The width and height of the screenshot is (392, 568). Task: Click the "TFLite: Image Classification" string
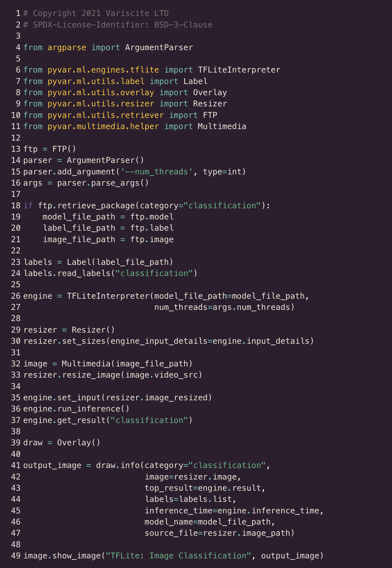pyautogui.click(x=178, y=556)
